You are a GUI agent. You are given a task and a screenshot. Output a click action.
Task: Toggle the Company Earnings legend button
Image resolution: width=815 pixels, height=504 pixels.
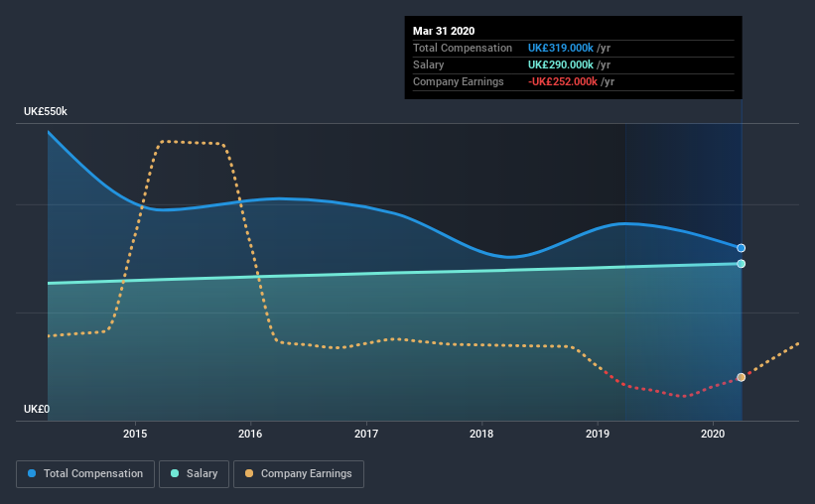(299, 474)
